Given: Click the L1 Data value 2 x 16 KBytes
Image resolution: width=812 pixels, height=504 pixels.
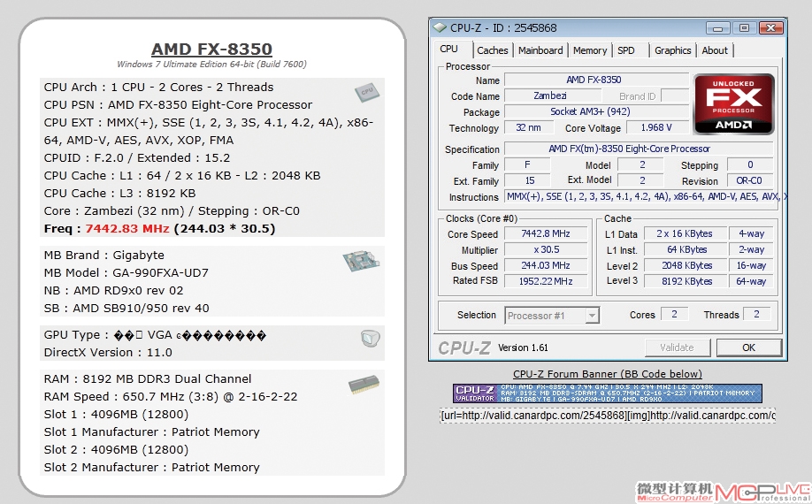Looking at the screenshot, I should (x=686, y=234).
